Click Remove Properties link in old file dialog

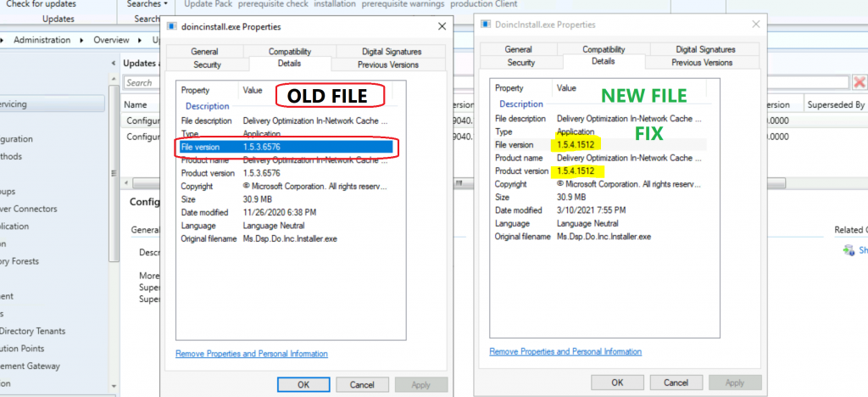(x=251, y=354)
